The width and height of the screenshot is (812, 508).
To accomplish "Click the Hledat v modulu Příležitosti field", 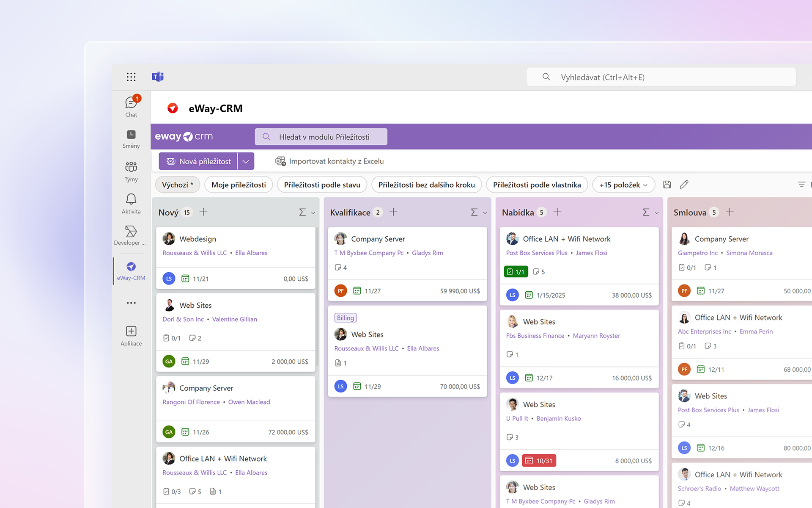I will click(x=321, y=137).
